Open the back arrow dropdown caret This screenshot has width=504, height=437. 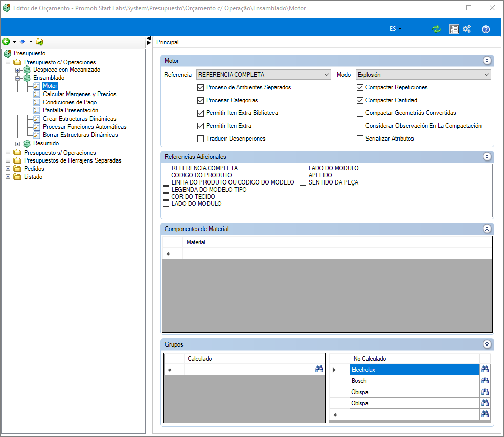pyautogui.click(x=14, y=42)
